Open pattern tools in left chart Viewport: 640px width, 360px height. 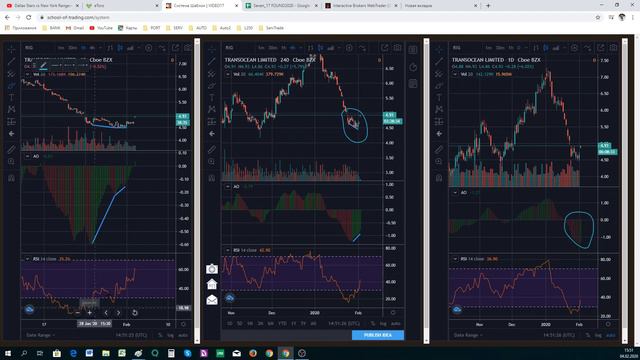[11, 109]
